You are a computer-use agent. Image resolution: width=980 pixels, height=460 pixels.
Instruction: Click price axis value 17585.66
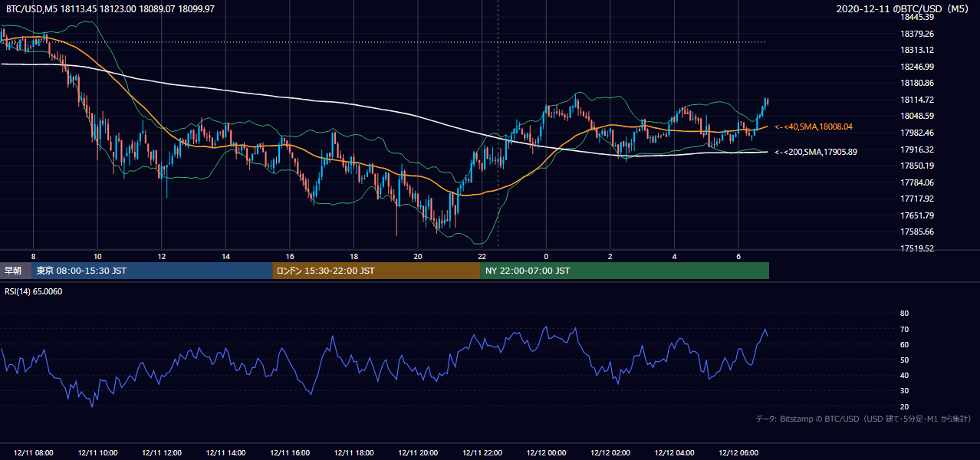(x=917, y=232)
